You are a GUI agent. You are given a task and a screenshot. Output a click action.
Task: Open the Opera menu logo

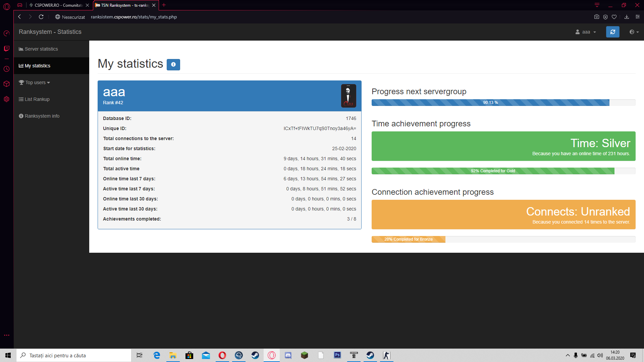pyautogui.click(x=7, y=6)
